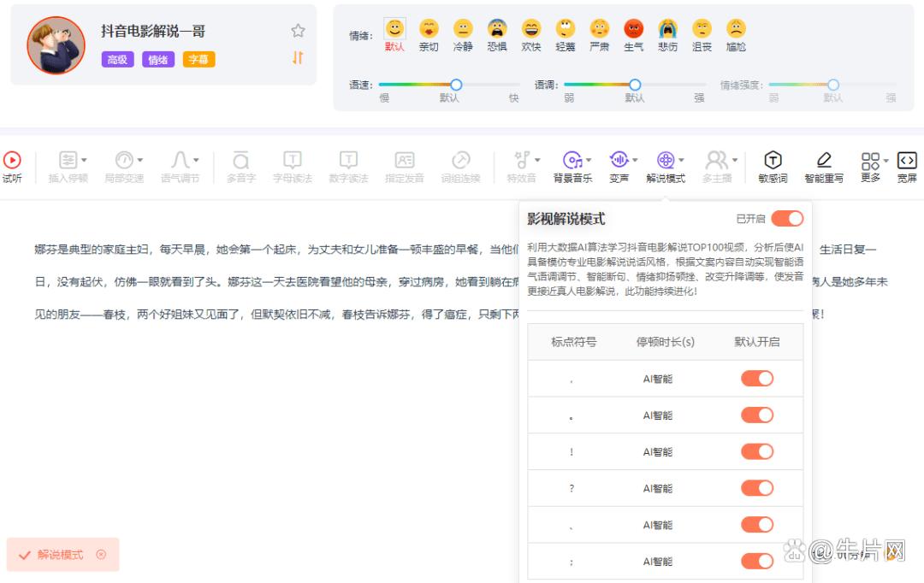Select the 插入停顿 pause insertion tool
The height and width of the screenshot is (583, 924).
[x=65, y=161]
